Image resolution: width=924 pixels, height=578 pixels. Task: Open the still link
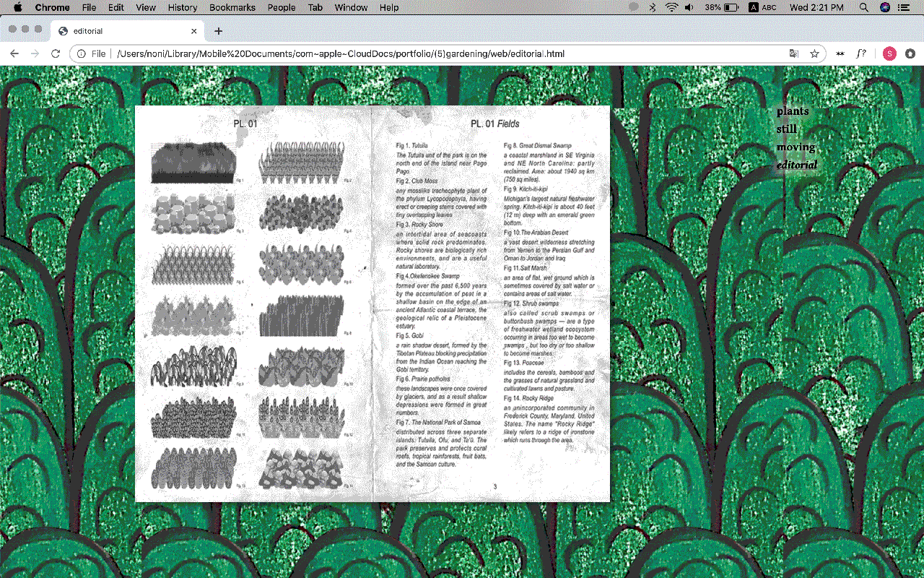pyautogui.click(x=787, y=129)
